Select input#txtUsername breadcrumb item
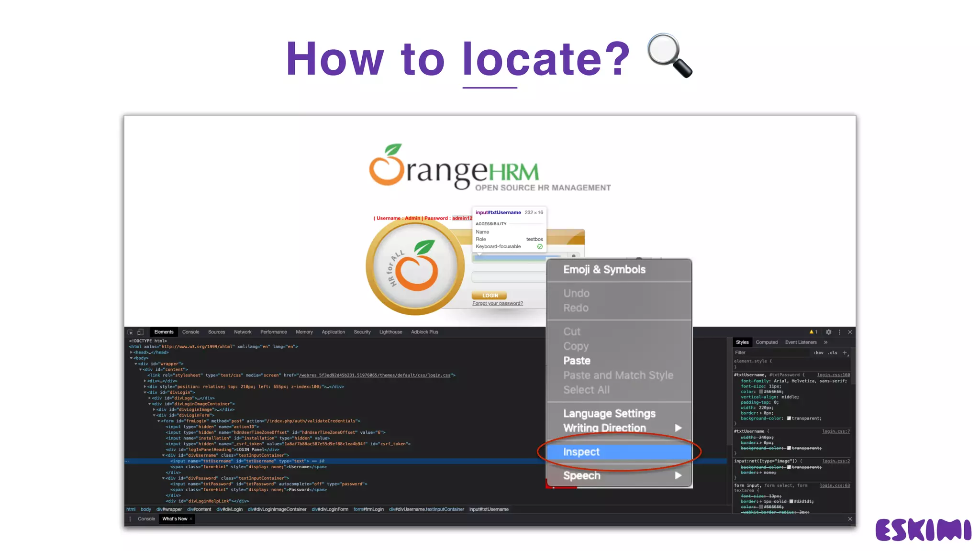This screenshot has width=980, height=551. coord(489,509)
